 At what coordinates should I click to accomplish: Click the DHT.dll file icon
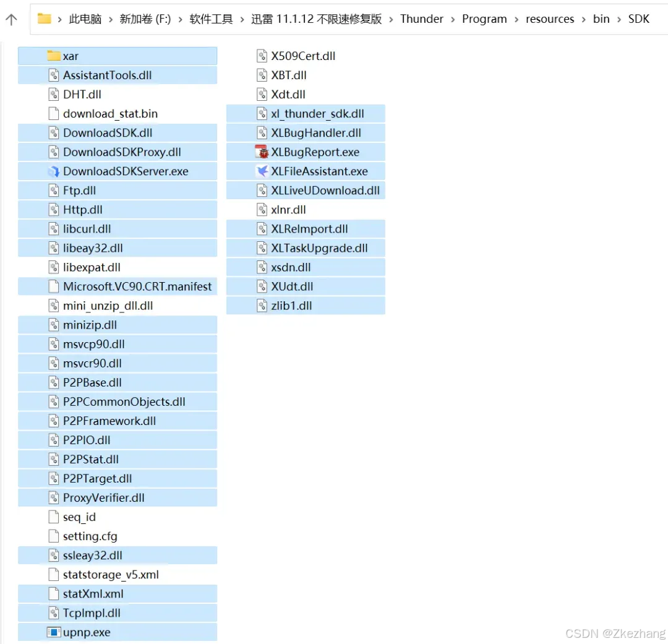54,94
